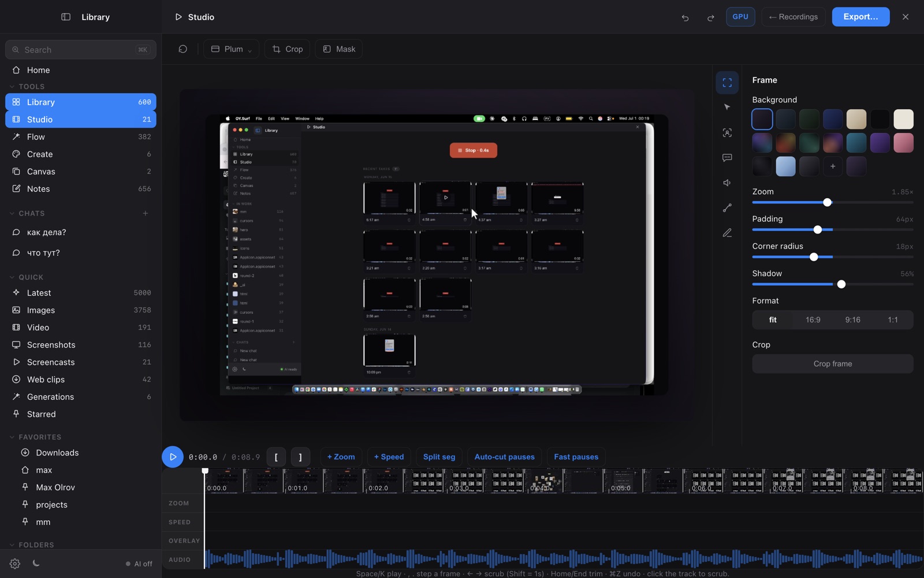924x578 pixels.
Task: Play the video with blue play button
Action: point(173,457)
